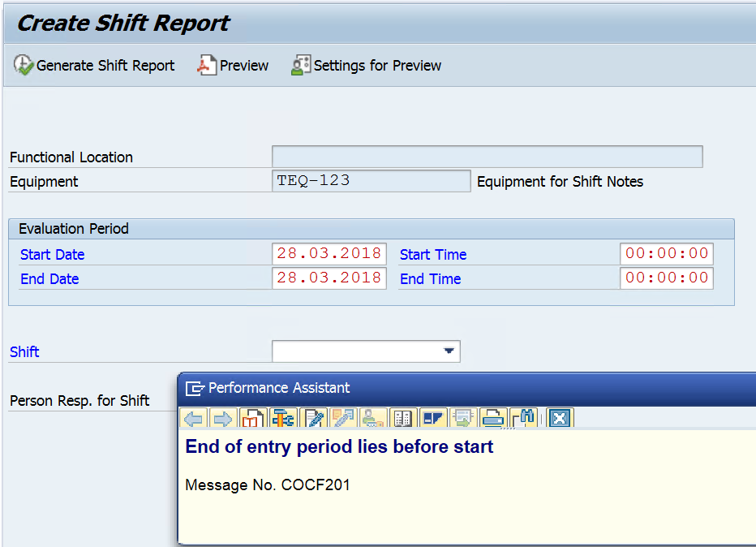Click into the End Date field
Image resolution: width=756 pixels, height=547 pixels.
(329, 278)
